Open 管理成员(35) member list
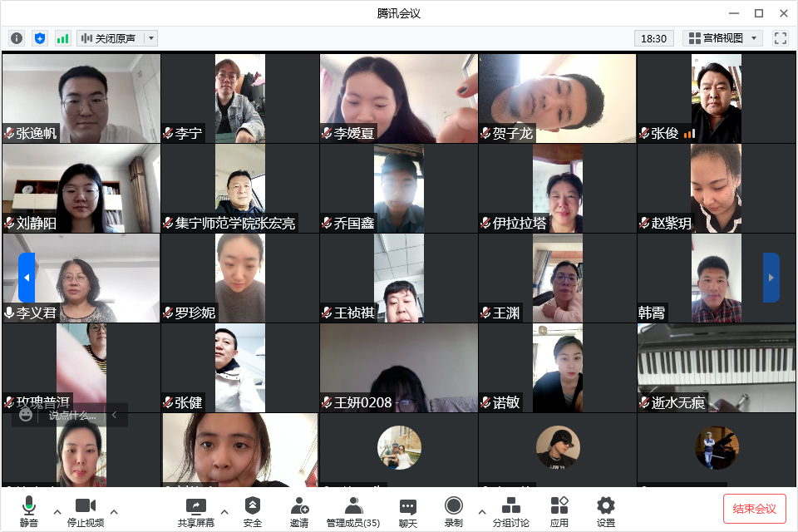Viewport: 798px width, 532px height. click(353, 511)
